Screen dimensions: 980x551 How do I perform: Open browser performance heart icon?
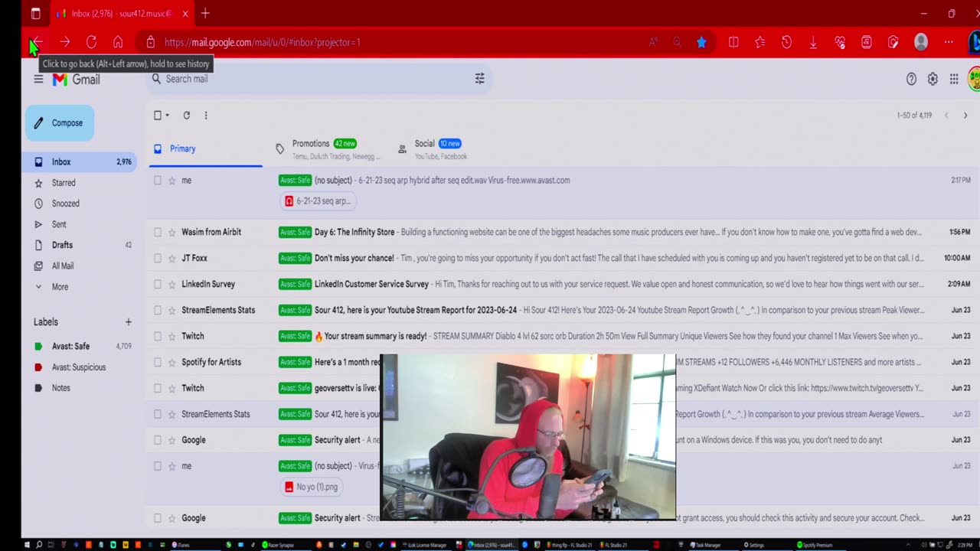pos(840,43)
